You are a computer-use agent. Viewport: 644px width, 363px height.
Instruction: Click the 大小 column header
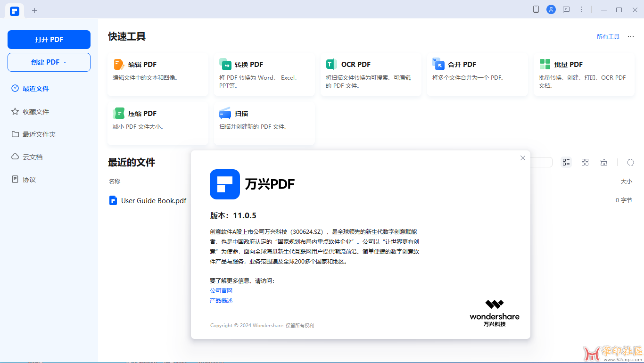pos(626,181)
